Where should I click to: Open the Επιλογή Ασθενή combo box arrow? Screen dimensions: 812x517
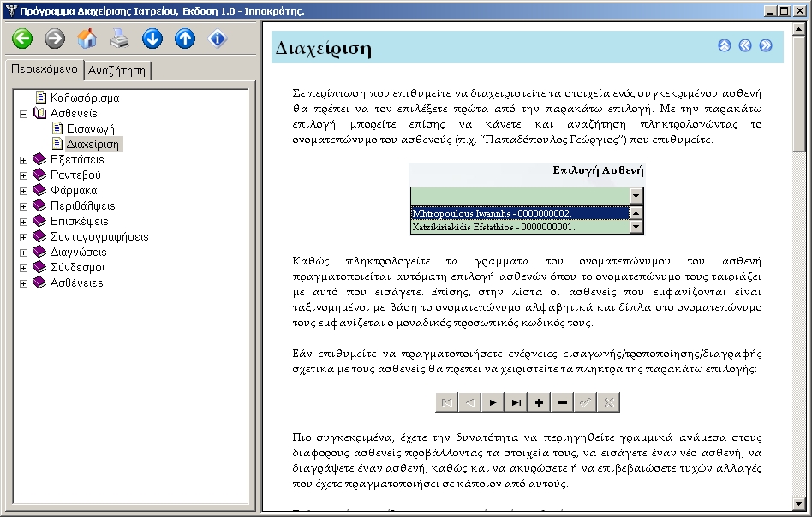click(636, 195)
